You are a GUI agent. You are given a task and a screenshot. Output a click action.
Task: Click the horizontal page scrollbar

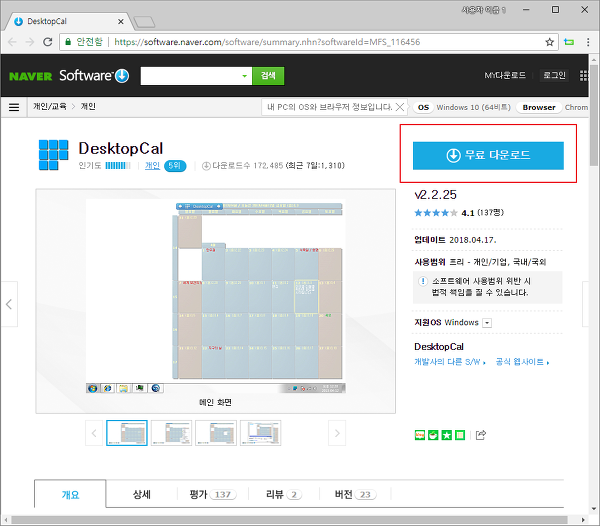[x=289, y=519]
